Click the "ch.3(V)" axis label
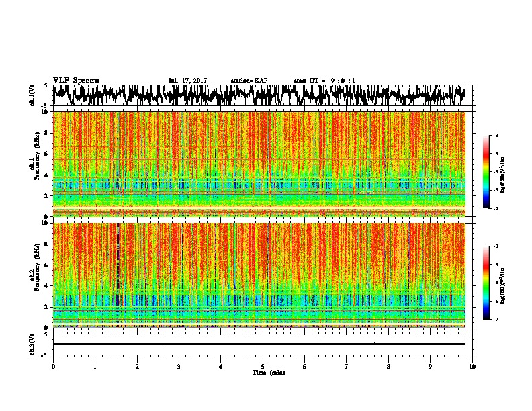Image resolution: width=532 pixels, height=411 pixels. pos(32,345)
